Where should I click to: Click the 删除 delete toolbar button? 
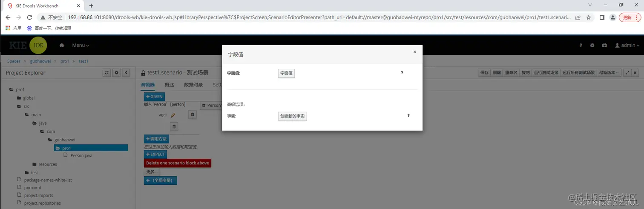(497, 73)
